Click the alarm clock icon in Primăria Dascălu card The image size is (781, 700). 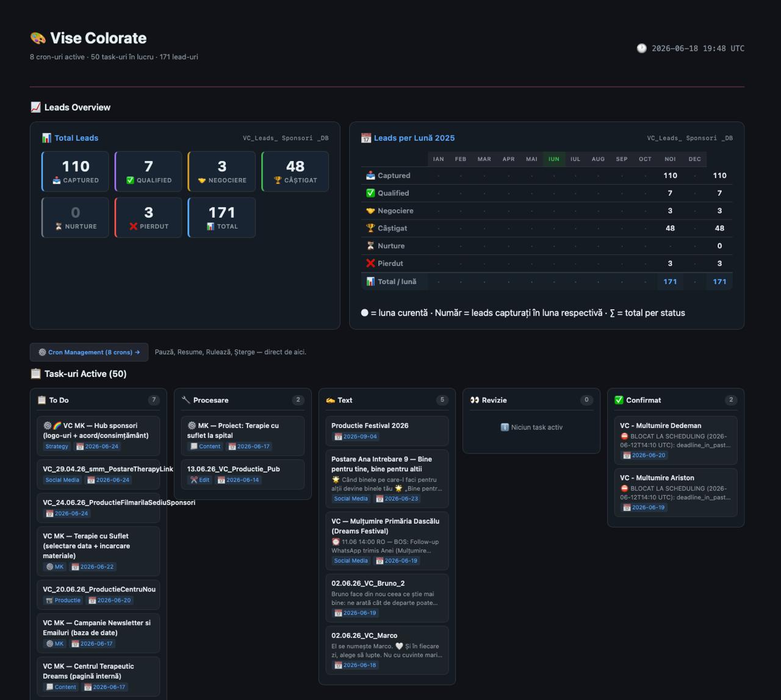click(x=336, y=541)
